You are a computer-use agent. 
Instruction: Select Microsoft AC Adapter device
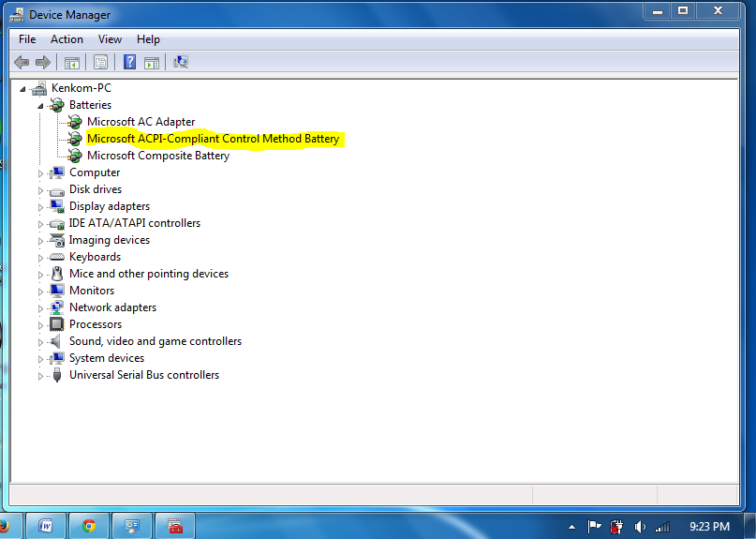[x=141, y=122]
